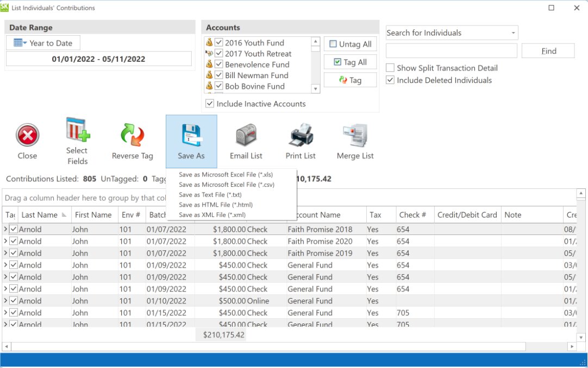Click handshake icon beside 2017 Youth Retreat
The height and width of the screenshot is (368, 588).
(209, 53)
